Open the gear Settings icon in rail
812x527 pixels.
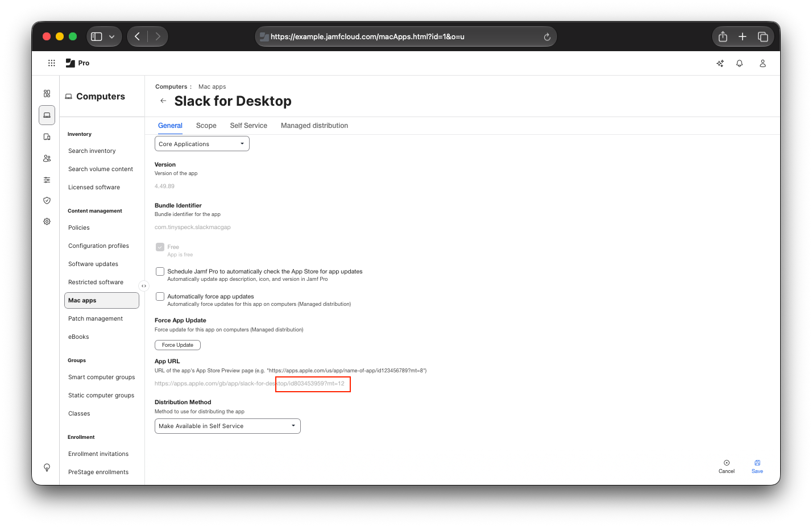[x=47, y=221]
